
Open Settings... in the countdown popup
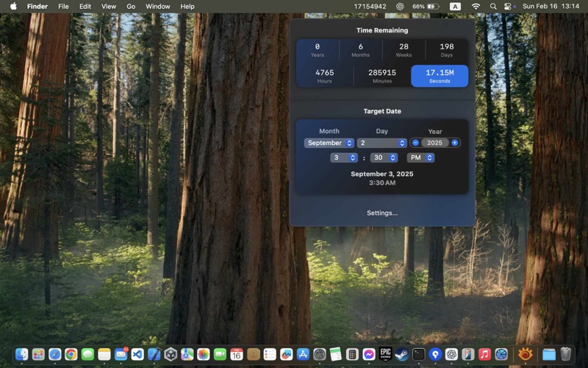click(382, 213)
